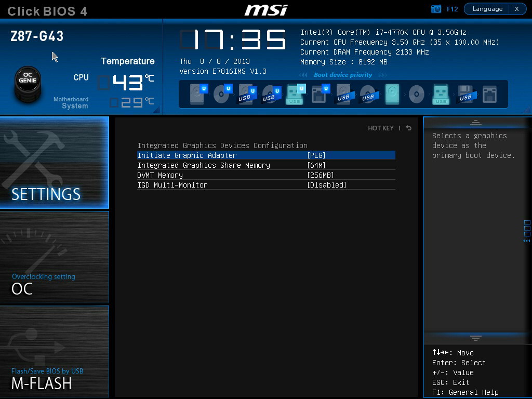Click the back arrow next to HOT KEY
Viewport: 532px width, 399px height.
click(409, 128)
